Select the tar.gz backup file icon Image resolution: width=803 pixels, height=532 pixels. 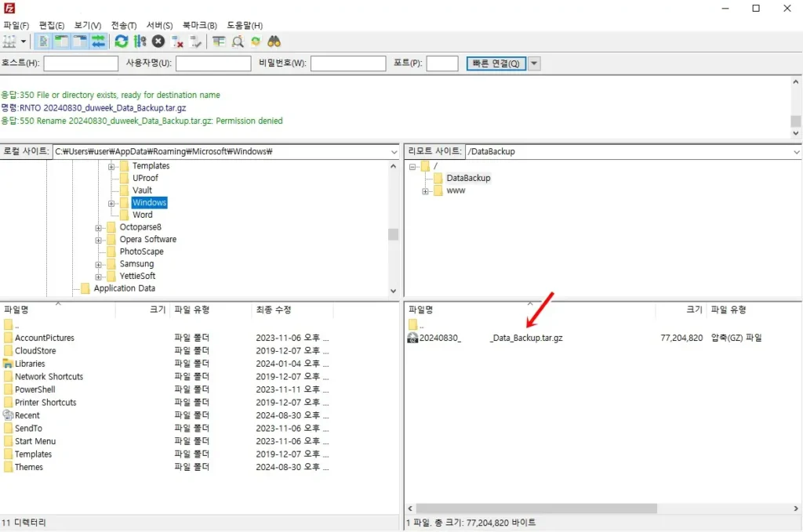coord(412,338)
